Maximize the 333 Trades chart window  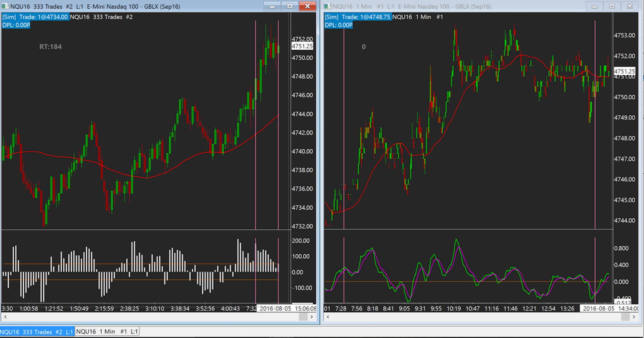(290, 6)
